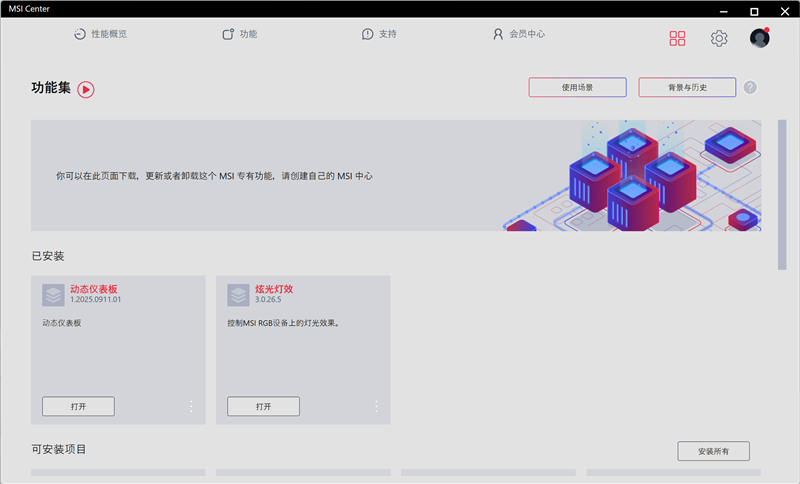Click the 使用场景 button

577,88
